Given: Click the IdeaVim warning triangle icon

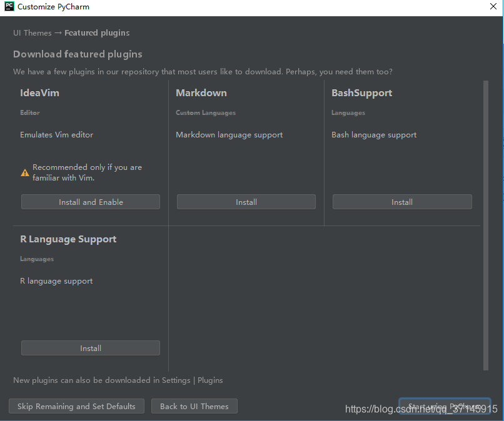Looking at the screenshot, I should 25,173.
